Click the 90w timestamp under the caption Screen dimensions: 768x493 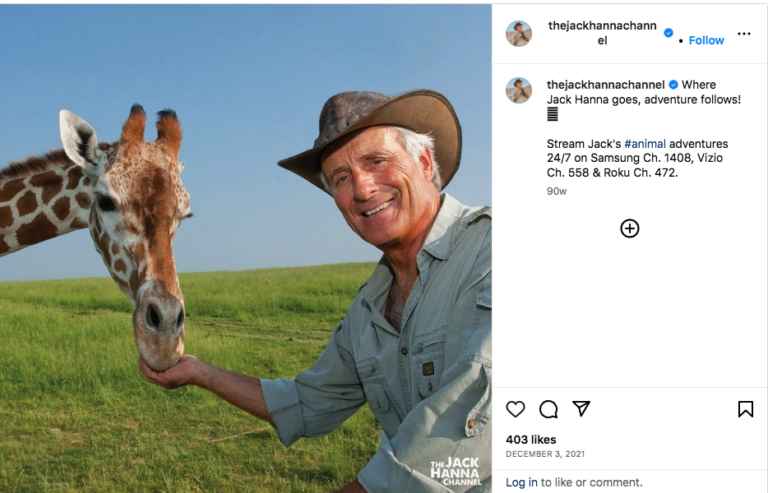pyautogui.click(x=556, y=191)
